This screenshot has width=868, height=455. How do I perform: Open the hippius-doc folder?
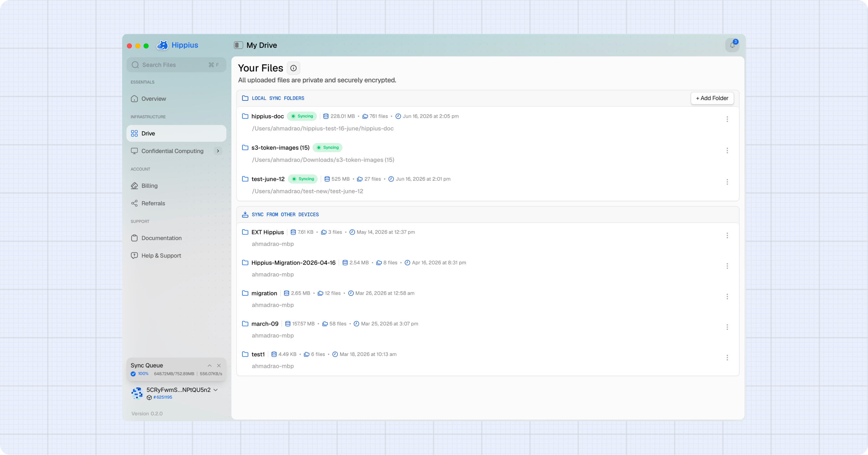(268, 116)
